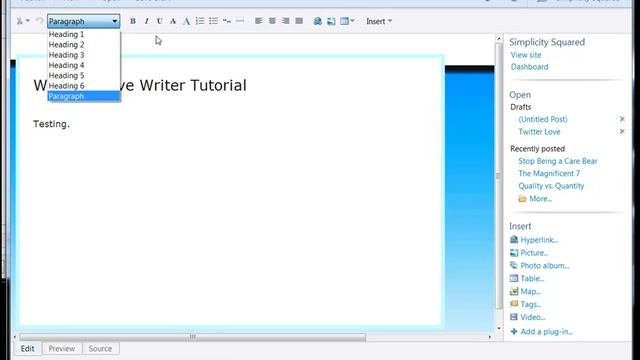The height and width of the screenshot is (360, 640).
Task: Toggle Italic formatting
Action: 146,21
